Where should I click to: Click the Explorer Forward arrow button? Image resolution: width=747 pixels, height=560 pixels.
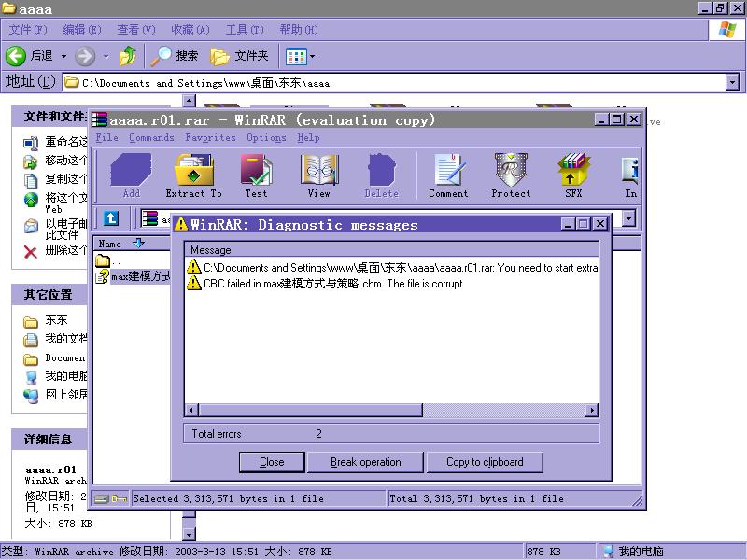85,56
